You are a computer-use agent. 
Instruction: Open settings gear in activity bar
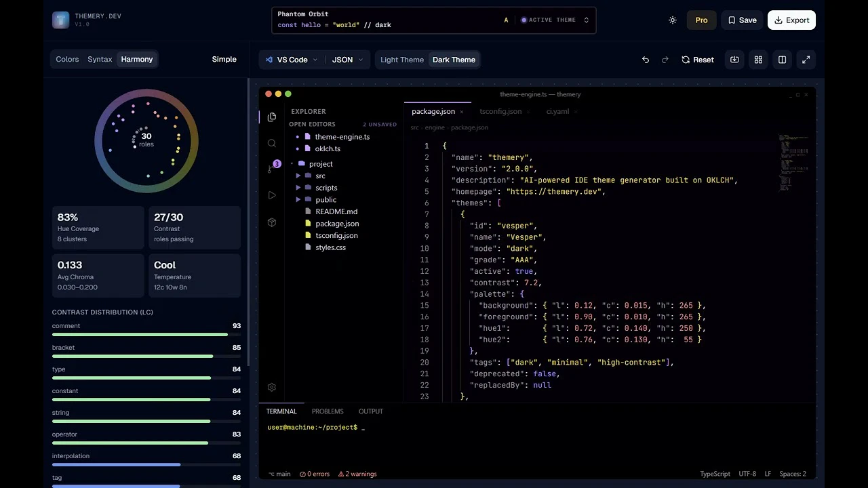tap(272, 387)
